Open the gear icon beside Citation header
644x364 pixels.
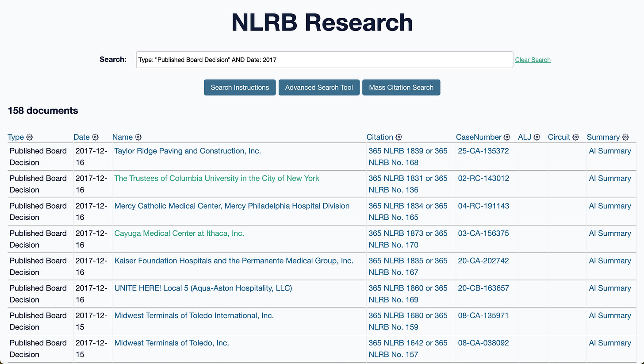coord(399,137)
